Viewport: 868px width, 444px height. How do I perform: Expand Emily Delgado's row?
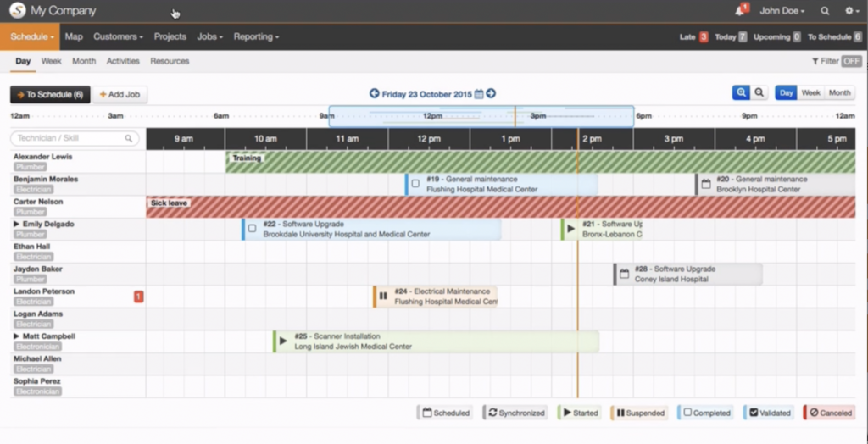coord(17,225)
